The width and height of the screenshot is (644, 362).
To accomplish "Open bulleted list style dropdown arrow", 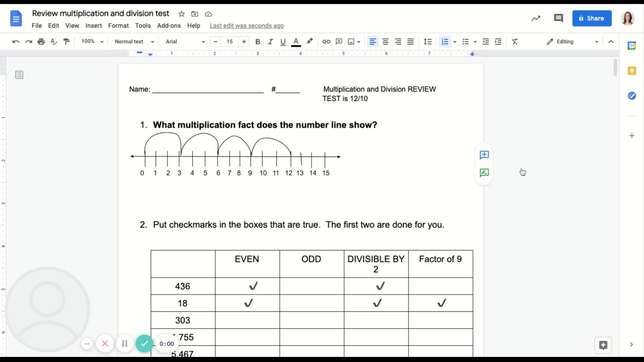I will (x=475, y=42).
